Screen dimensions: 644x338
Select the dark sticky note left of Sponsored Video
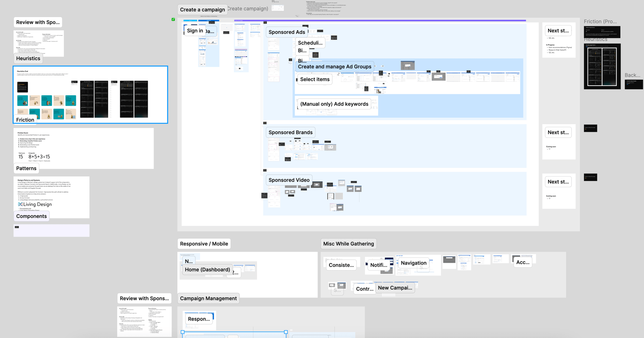pos(264,196)
